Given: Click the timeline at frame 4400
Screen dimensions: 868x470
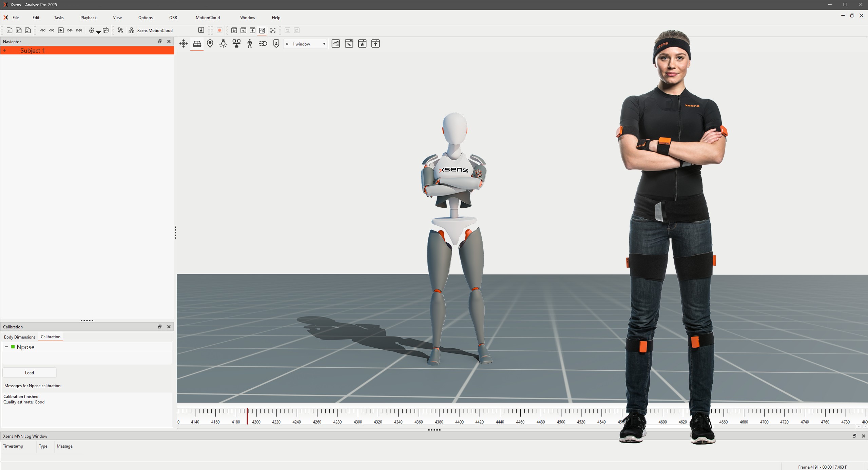Looking at the screenshot, I should [459, 422].
